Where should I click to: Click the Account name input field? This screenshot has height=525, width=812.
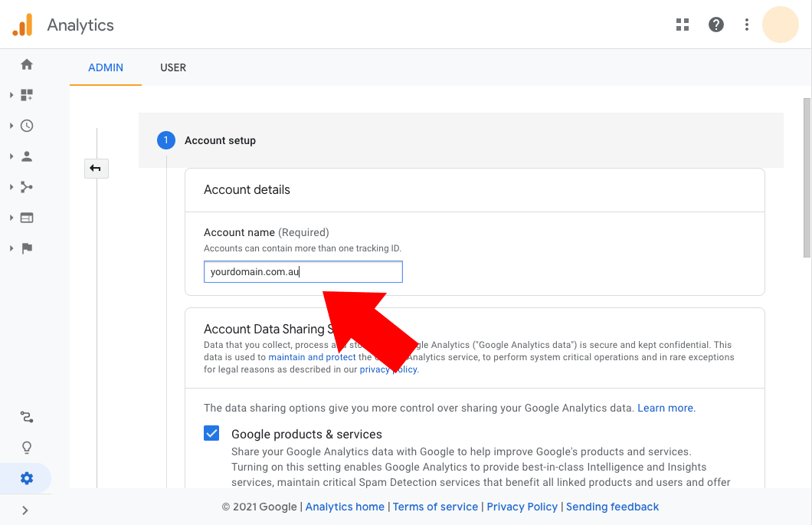click(x=303, y=271)
